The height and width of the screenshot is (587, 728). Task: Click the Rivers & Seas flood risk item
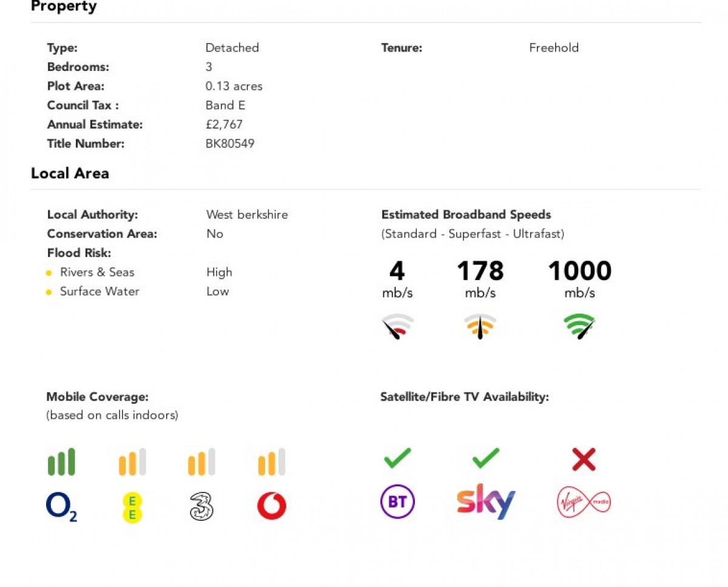tap(97, 272)
